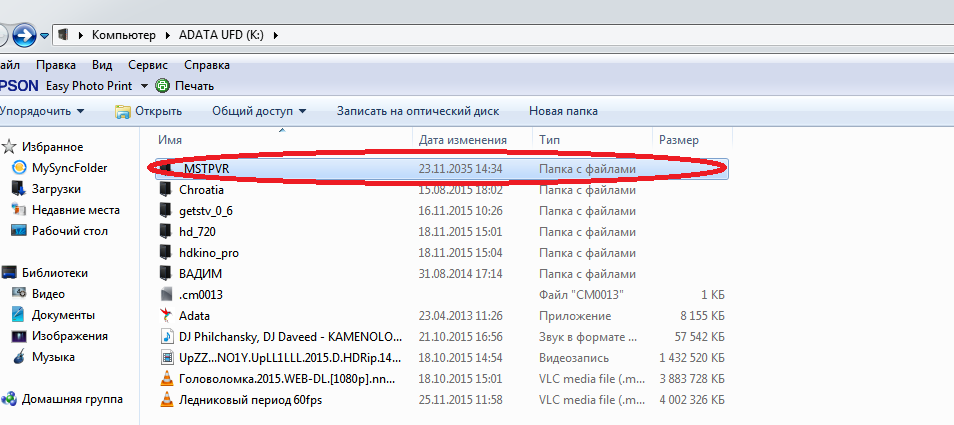Image resolution: width=954 pixels, height=425 pixels.
Task: Click the Музыка library icon
Action: point(19,357)
